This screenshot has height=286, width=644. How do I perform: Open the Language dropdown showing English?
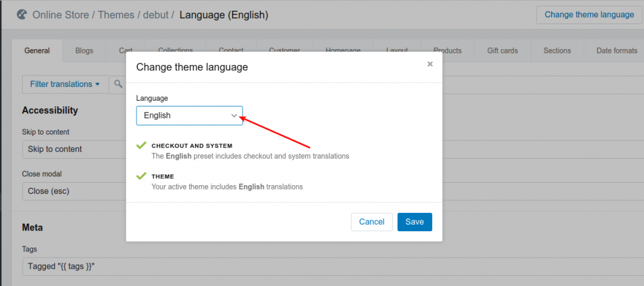189,116
